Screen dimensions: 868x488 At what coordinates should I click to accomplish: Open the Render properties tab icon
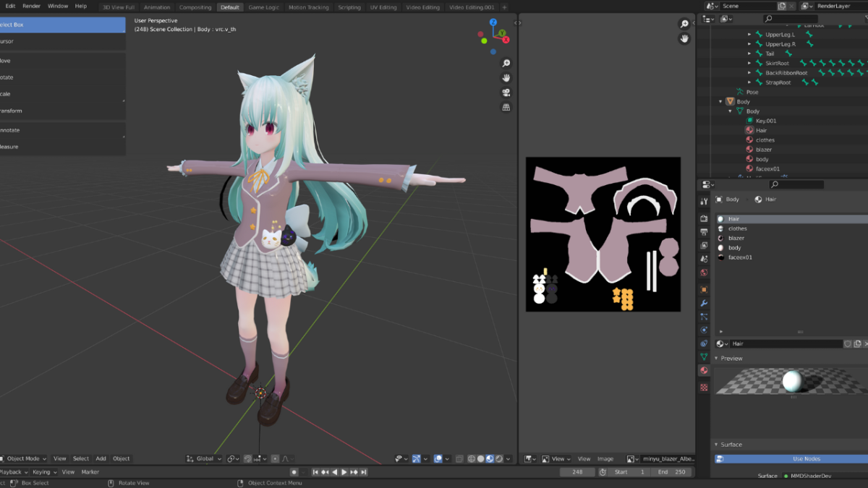pyautogui.click(x=704, y=218)
